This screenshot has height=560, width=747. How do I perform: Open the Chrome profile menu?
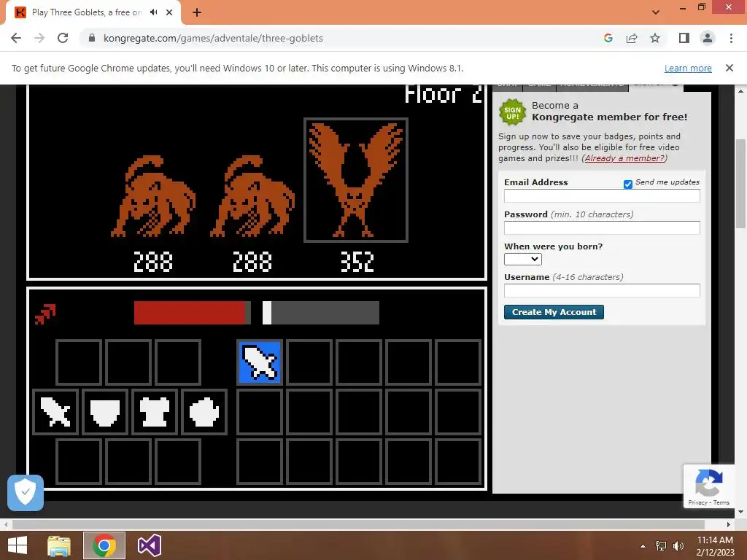(708, 38)
